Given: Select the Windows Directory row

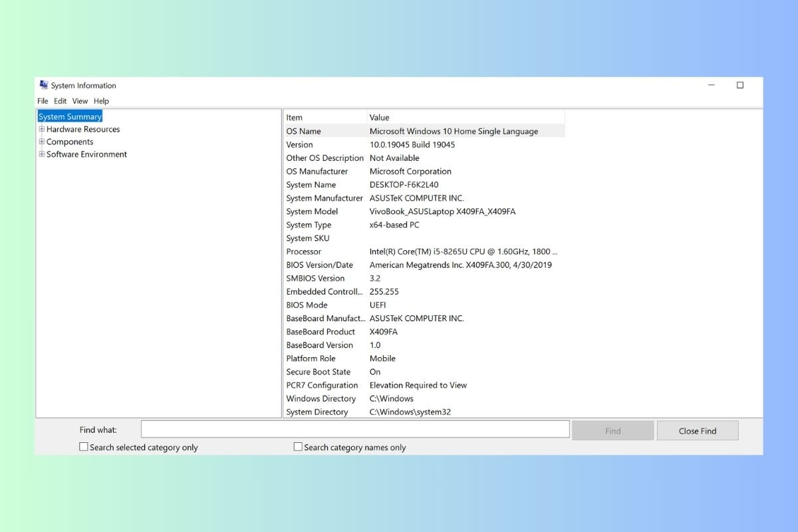Looking at the screenshot, I should (424, 398).
